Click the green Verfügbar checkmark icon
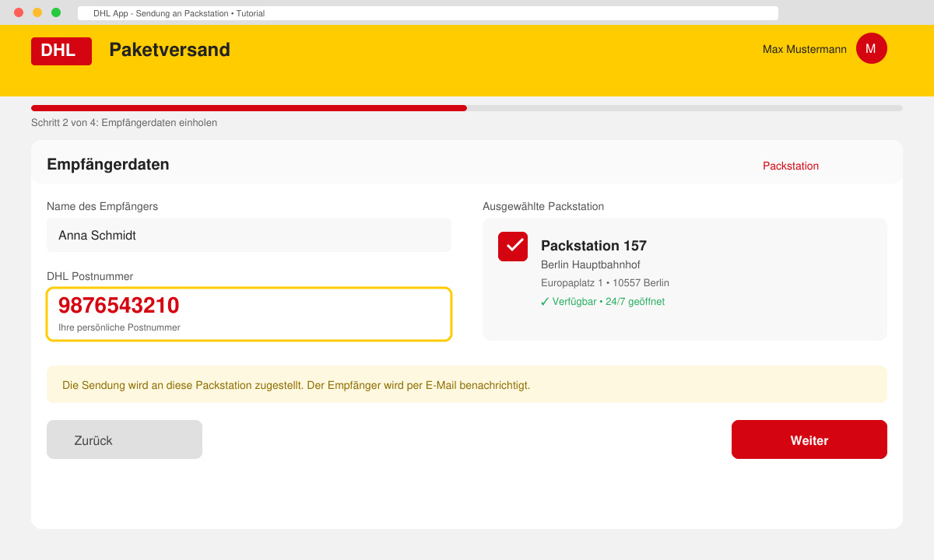This screenshot has width=934, height=560. 545,302
